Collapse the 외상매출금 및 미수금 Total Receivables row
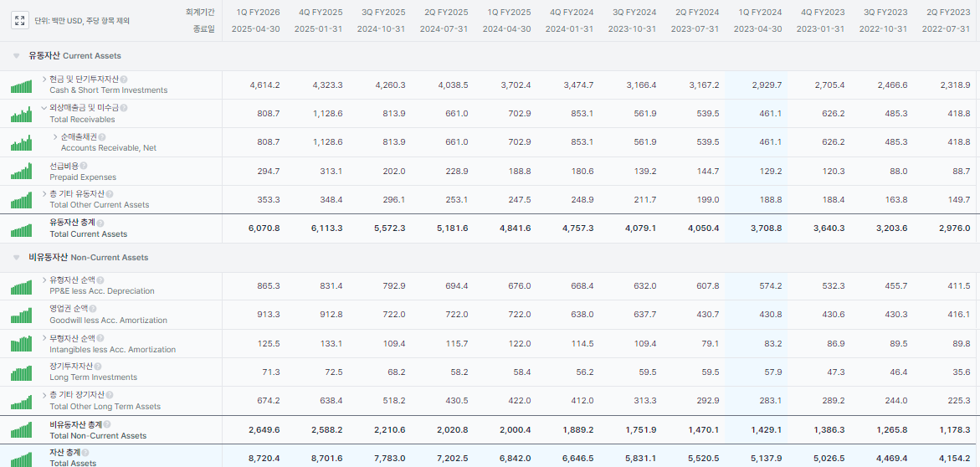The image size is (980, 467). click(44, 108)
